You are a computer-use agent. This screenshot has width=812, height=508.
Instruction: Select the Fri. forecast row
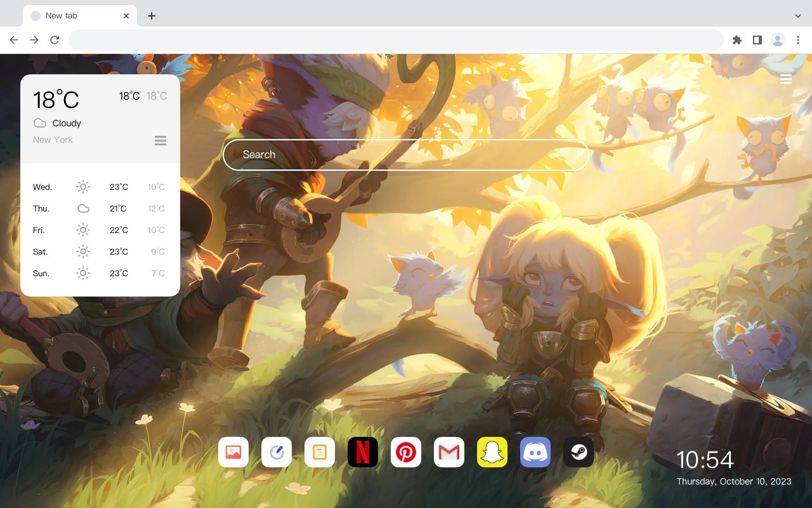(100, 230)
